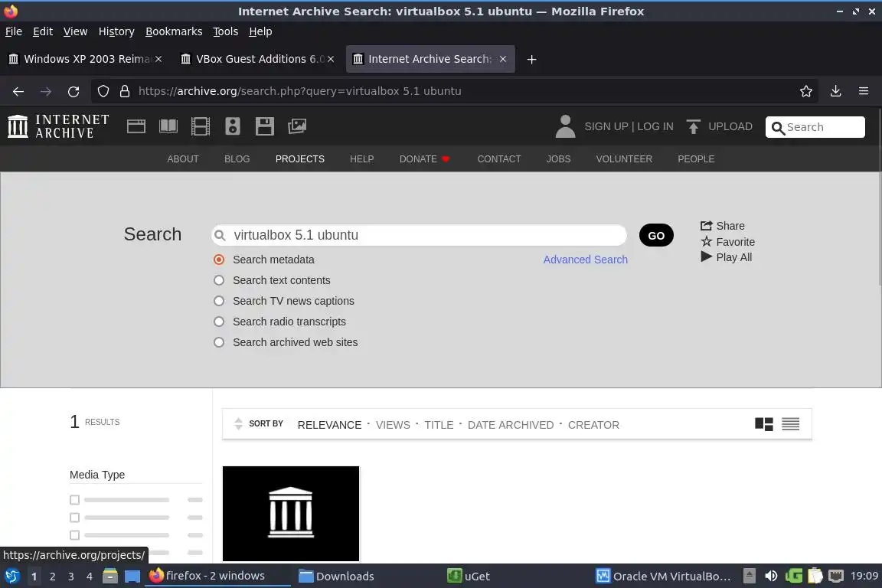Click SIGN UP | LOG IN
Viewport: 882px width, 588px height.
[629, 126]
